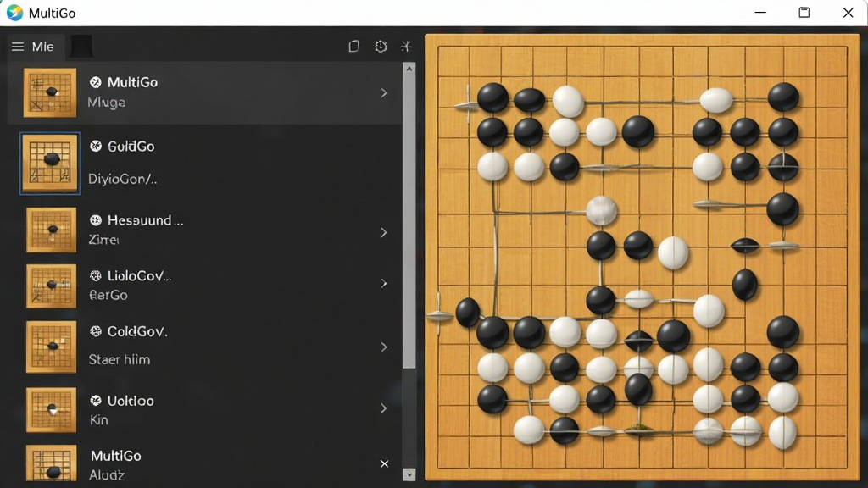Click the round icon beside LioloCov
The width and height of the screenshot is (868, 488).
tap(96, 275)
